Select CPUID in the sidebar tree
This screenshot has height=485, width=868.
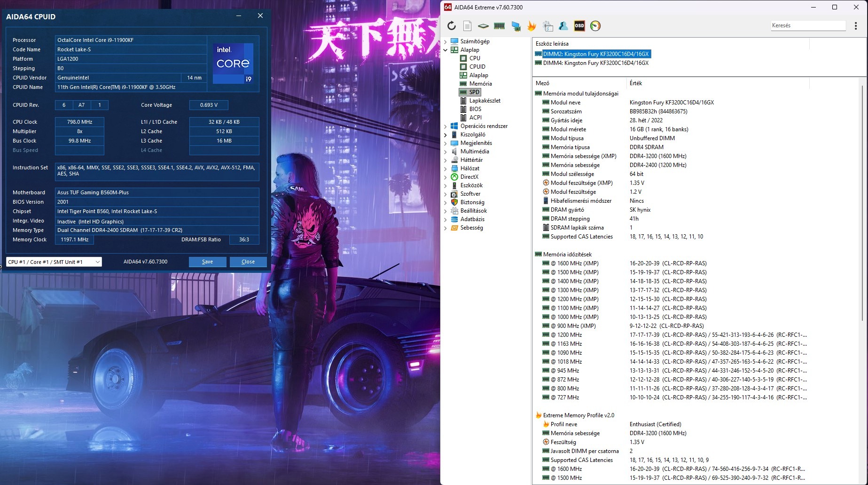coord(477,67)
